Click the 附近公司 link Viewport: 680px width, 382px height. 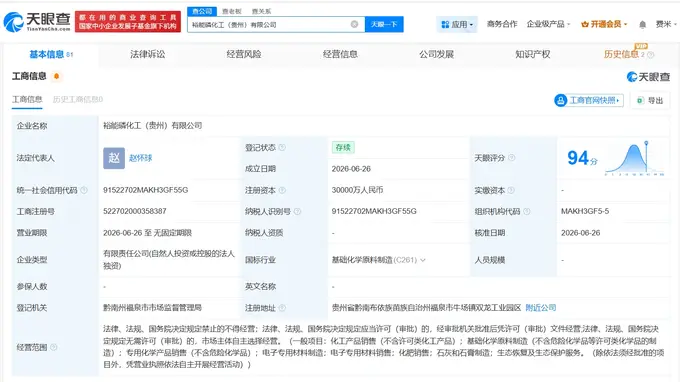(540, 308)
